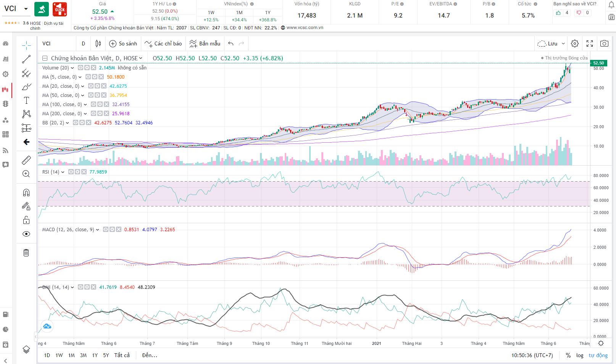Expand the MA (100, close, 0) chevron
The height and width of the screenshot is (364, 616).
point(85,104)
